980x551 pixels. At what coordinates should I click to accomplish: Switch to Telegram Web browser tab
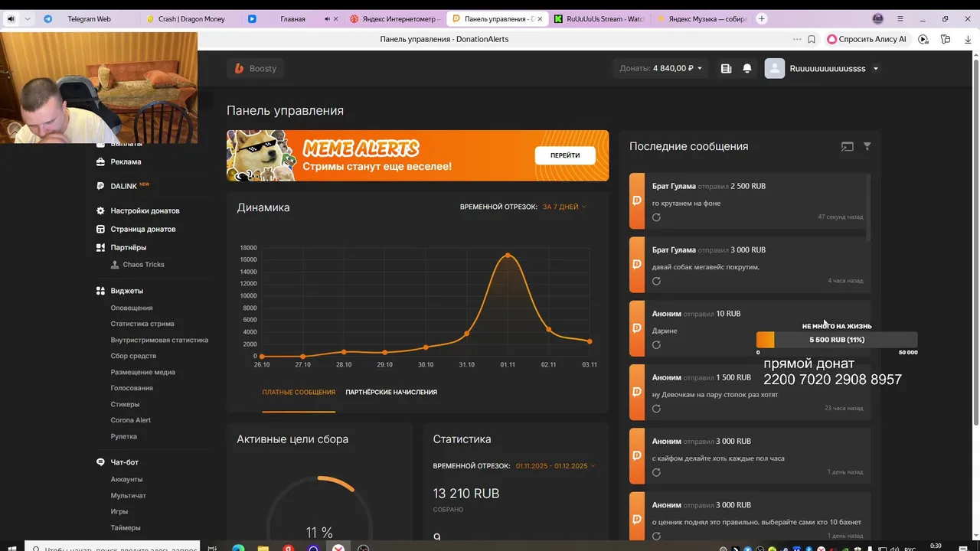89,19
